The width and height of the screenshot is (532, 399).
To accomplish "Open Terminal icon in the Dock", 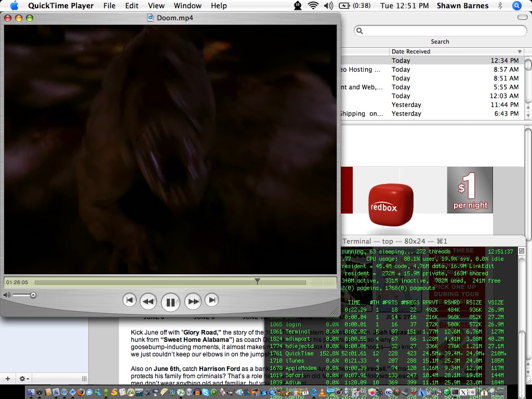I will point(455,392).
